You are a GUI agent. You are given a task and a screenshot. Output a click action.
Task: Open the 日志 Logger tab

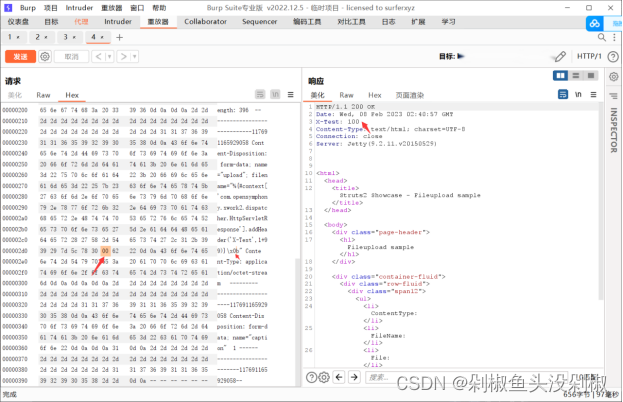tap(388, 21)
